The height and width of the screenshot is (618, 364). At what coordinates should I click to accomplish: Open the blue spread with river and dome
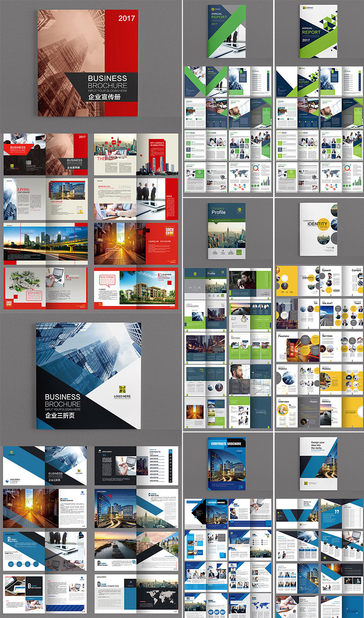pyautogui.click(x=136, y=551)
